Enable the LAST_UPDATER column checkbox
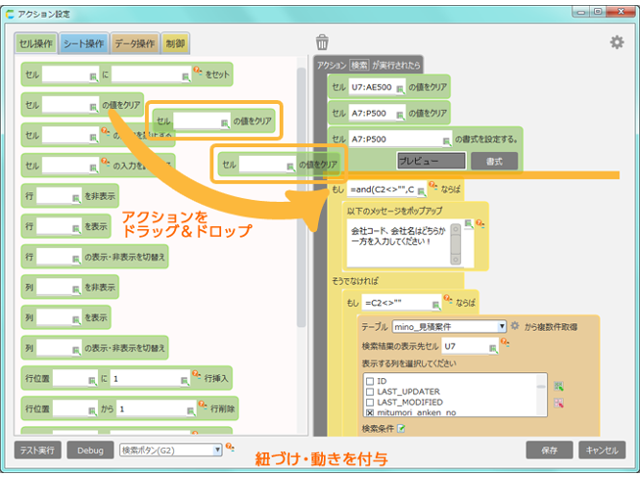The height and width of the screenshot is (480, 640). [369, 391]
